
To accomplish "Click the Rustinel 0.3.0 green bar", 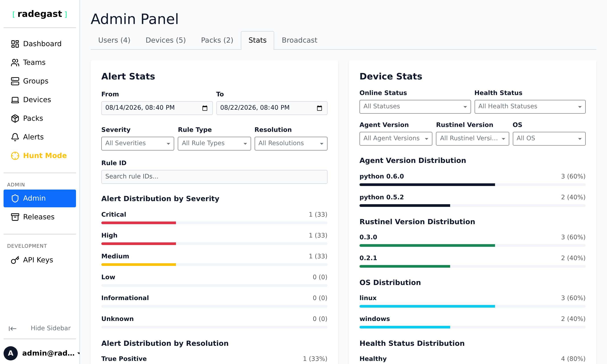I will point(427,245).
